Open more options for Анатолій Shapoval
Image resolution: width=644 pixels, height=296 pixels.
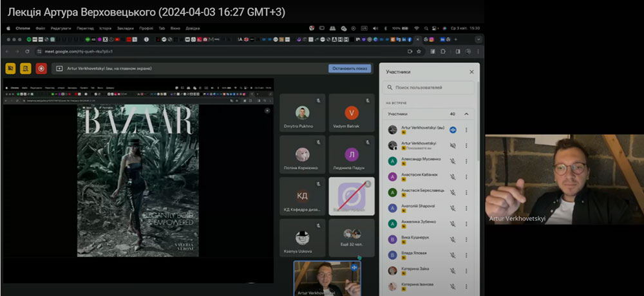[x=466, y=208]
